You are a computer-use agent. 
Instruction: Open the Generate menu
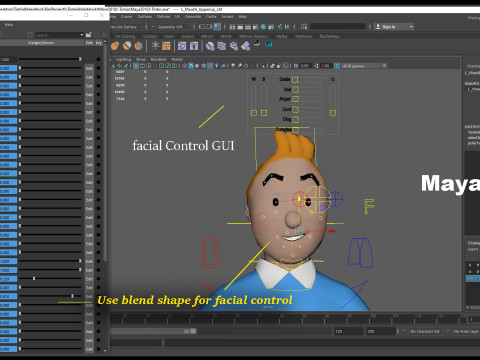(193, 16)
